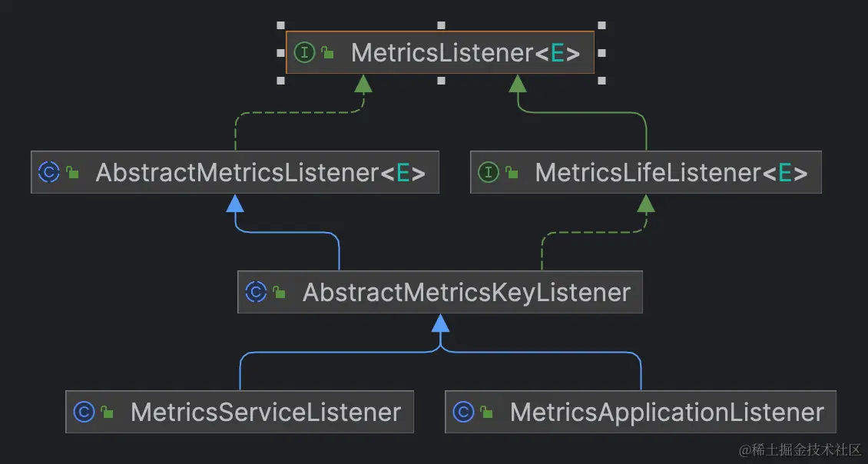Click the interface icon on MetricsListener<E>
868x464 pixels.
tap(304, 53)
